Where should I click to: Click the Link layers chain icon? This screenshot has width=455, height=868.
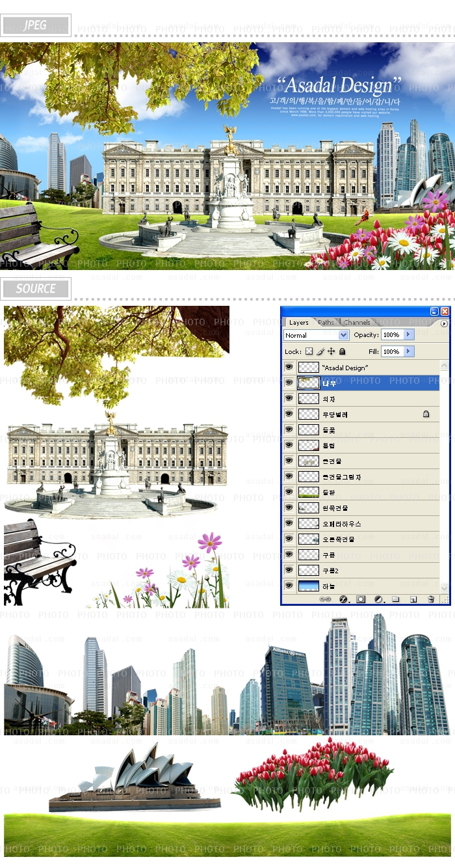pyautogui.click(x=326, y=599)
